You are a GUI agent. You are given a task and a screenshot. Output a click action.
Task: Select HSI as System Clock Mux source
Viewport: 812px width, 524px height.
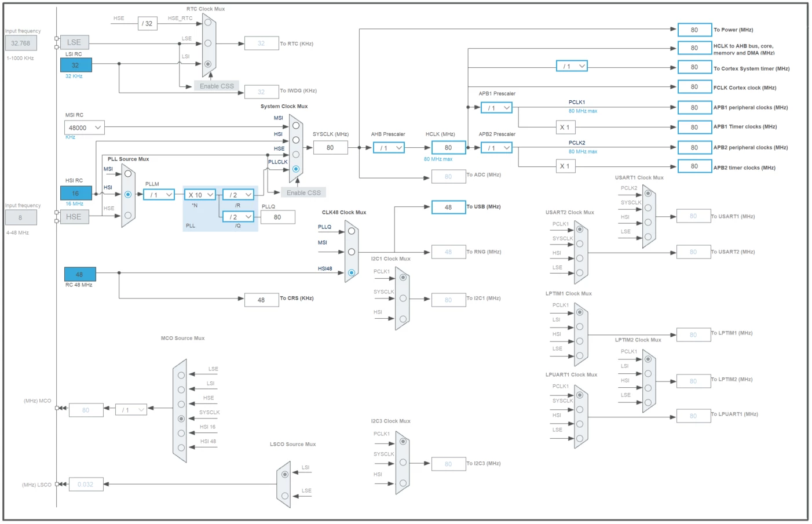[296, 140]
